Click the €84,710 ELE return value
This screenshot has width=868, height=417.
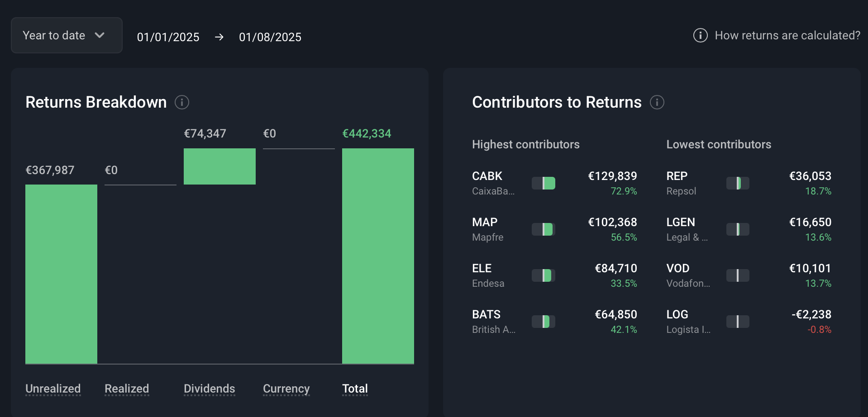616,268
